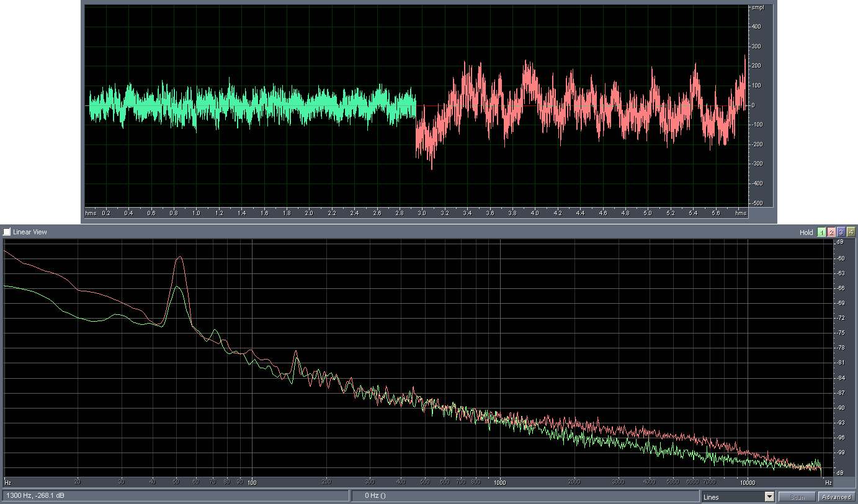858x504 pixels.
Task: Click the 400 sample amplitude label
Action: [x=756, y=27]
